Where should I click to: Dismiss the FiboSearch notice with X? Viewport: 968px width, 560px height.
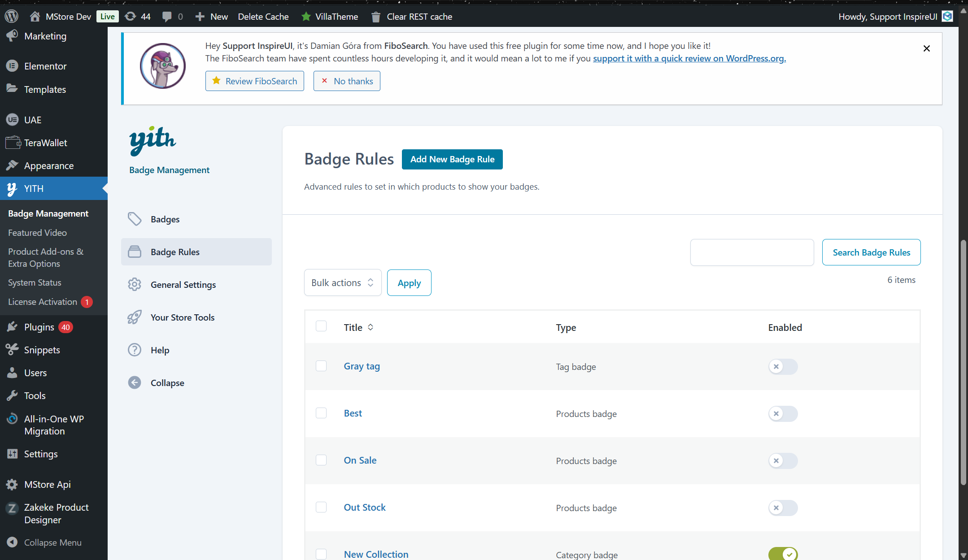coord(926,48)
